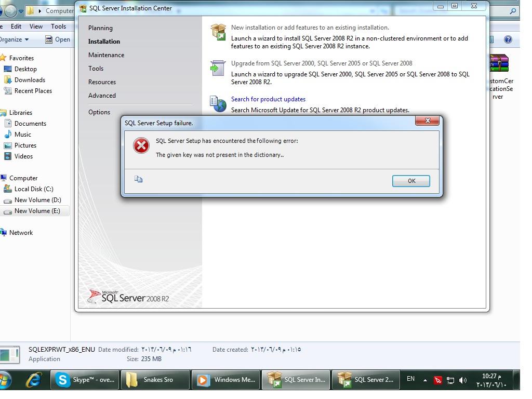The width and height of the screenshot is (532, 399).
Task: Open the Windows Start button
Action: [x=5, y=380]
